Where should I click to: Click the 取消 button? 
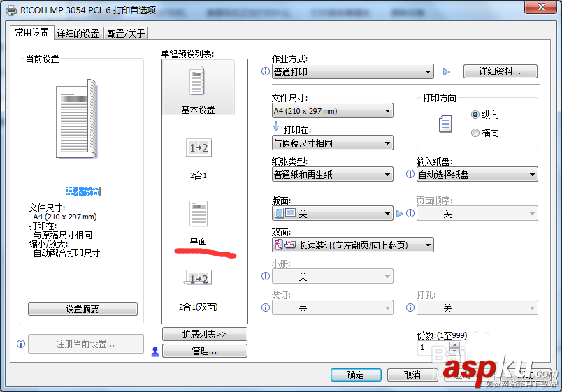click(412, 375)
